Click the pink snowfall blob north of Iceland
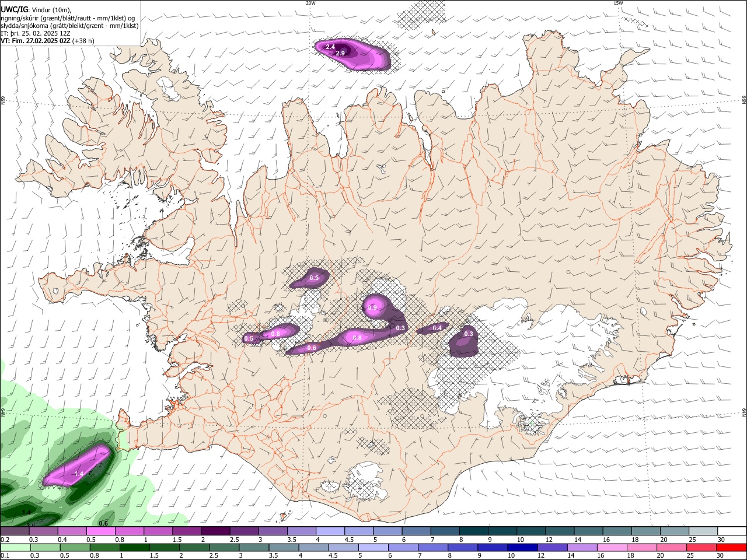Viewport: 747px width, 560px height. pos(352,54)
